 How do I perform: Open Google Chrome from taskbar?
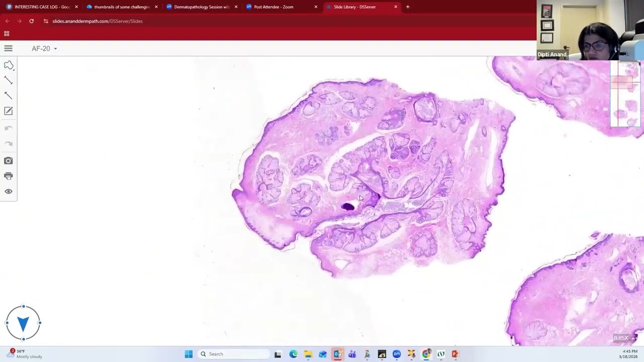tap(426, 354)
